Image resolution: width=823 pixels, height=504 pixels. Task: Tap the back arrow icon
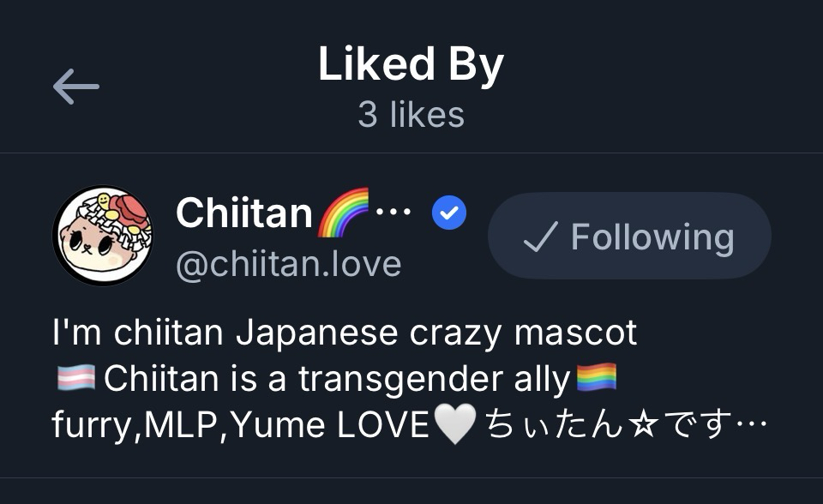click(76, 87)
